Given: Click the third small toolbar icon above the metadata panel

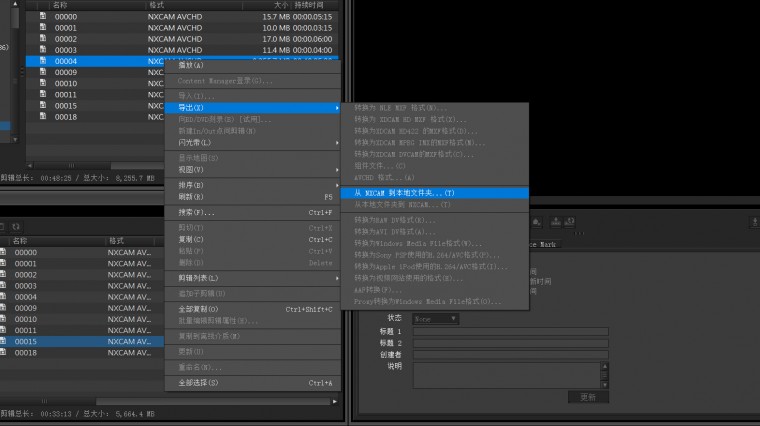Looking at the screenshot, I should (x=570, y=222).
